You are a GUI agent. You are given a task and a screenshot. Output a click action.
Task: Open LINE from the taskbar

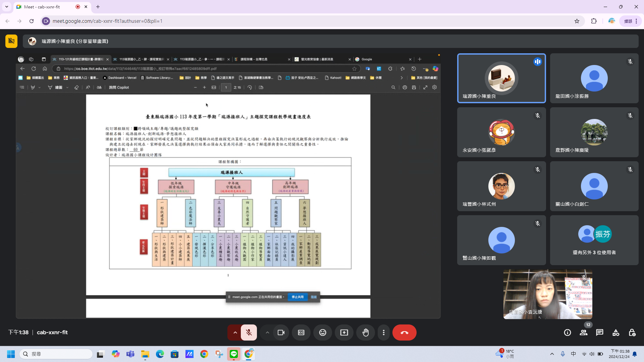[234, 354]
